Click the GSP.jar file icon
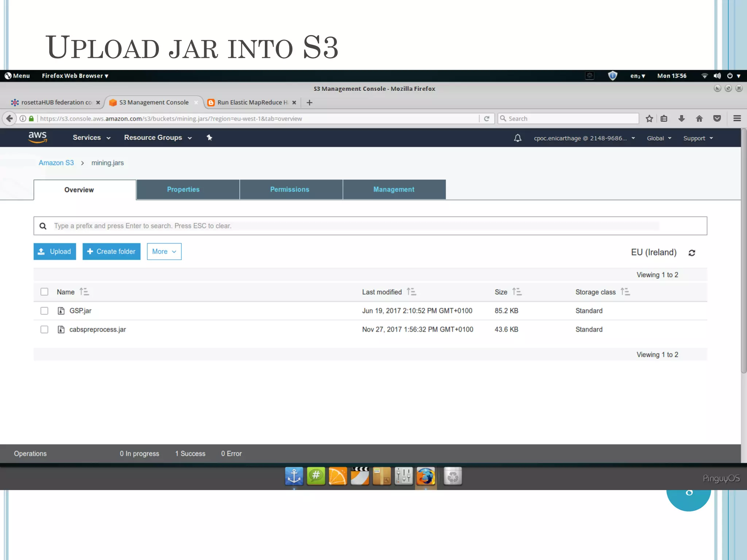The width and height of the screenshot is (747, 560). pos(61,311)
